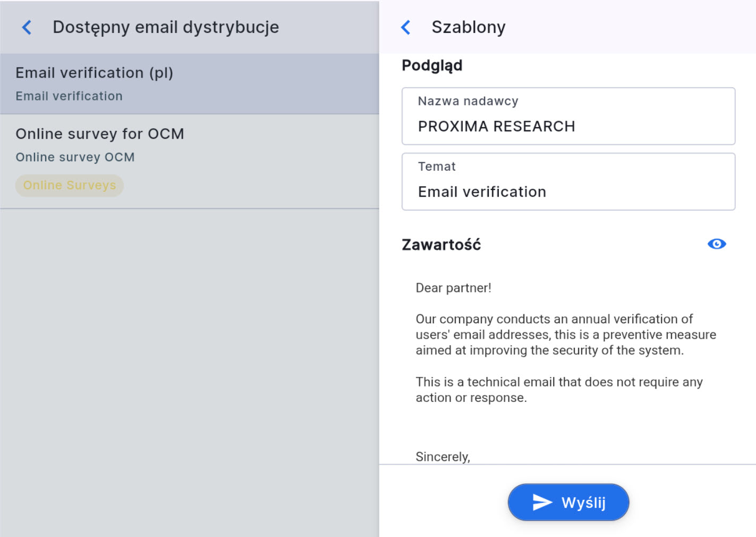Click the Zawartość section heading
This screenshot has height=537, width=756.
pyautogui.click(x=441, y=245)
